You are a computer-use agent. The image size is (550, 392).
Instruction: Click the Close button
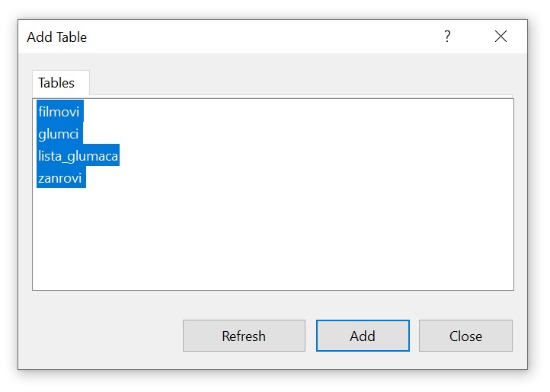pos(465,336)
